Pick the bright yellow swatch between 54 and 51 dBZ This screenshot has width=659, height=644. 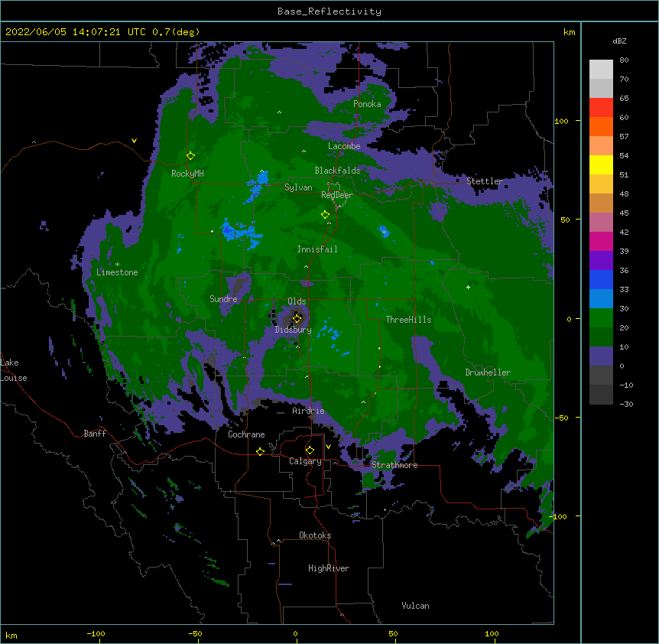click(601, 164)
